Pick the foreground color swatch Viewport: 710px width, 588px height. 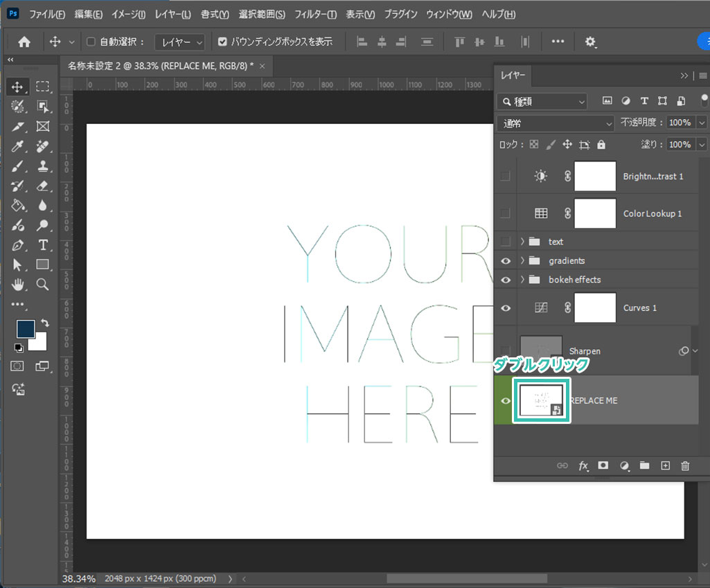click(x=26, y=329)
